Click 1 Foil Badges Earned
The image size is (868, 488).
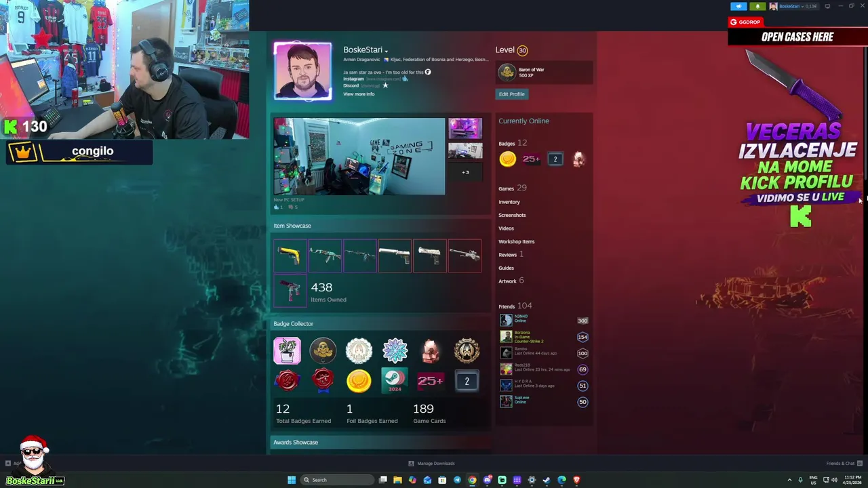coord(372,413)
